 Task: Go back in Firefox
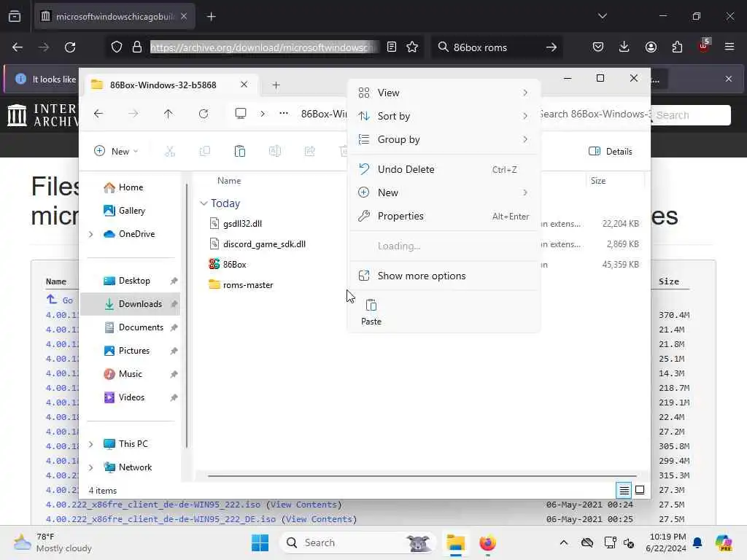click(x=18, y=47)
